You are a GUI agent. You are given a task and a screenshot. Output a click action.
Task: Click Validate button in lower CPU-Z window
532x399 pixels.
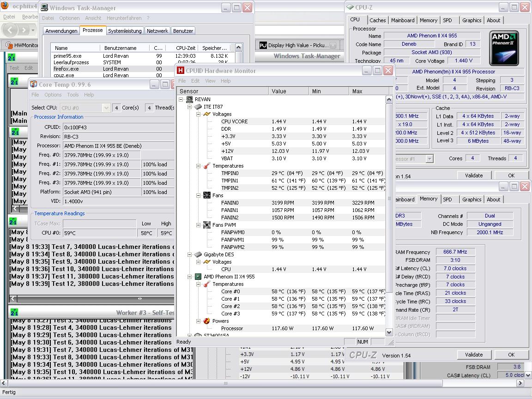pos(474,355)
